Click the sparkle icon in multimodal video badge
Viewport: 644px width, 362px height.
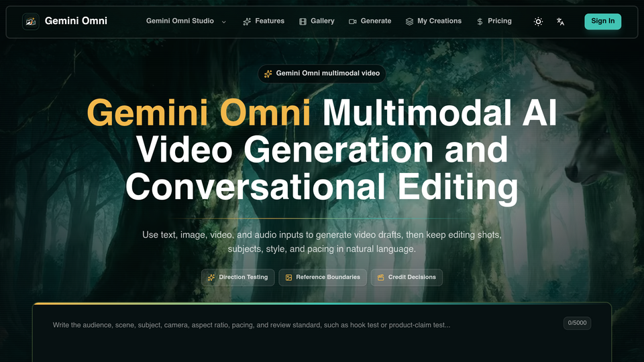pos(268,74)
